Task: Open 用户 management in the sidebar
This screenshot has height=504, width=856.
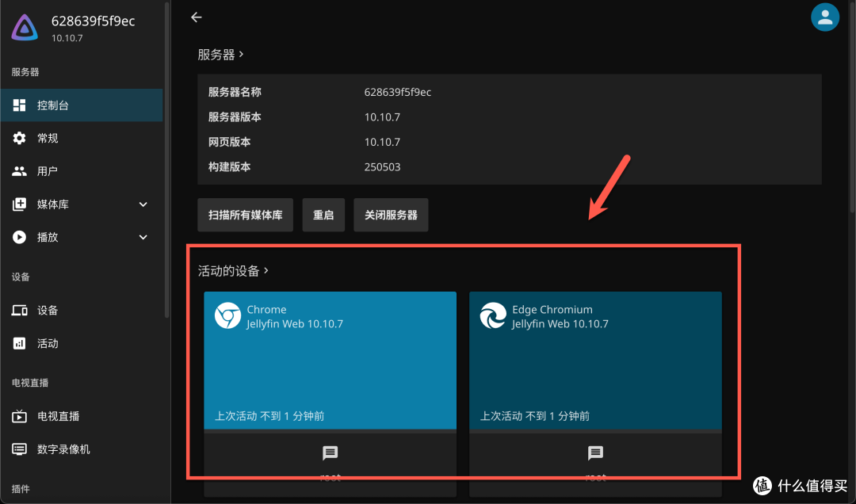Action: point(82,171)
